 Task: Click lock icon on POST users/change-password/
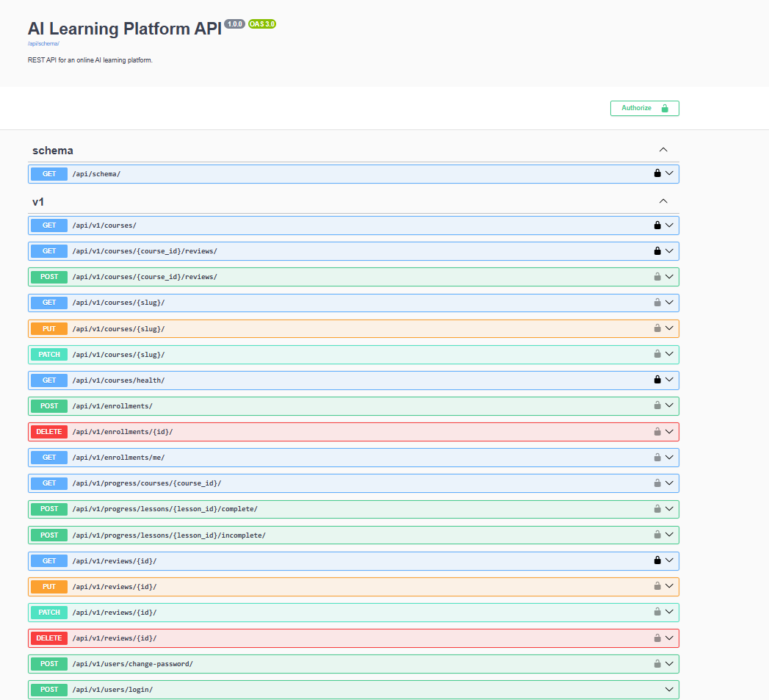657,664
